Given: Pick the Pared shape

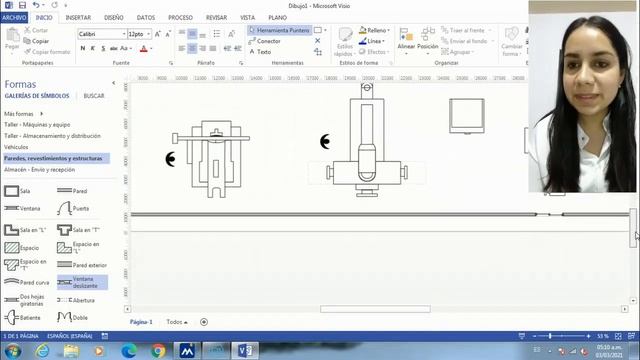Looking at the screenshot, I should pyautogui.click(x=72, y=191).
